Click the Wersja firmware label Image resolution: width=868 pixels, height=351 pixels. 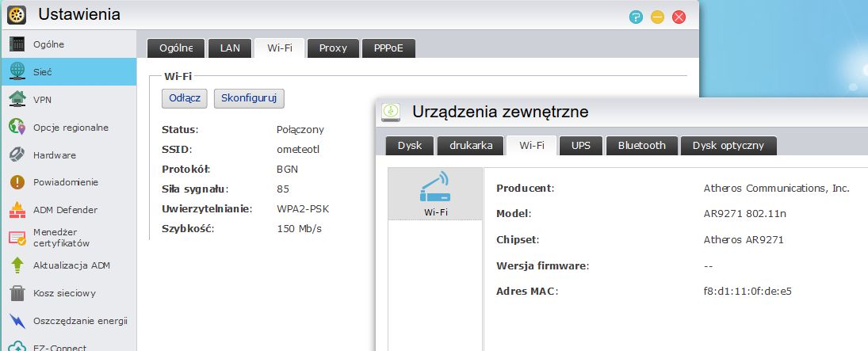542,265
